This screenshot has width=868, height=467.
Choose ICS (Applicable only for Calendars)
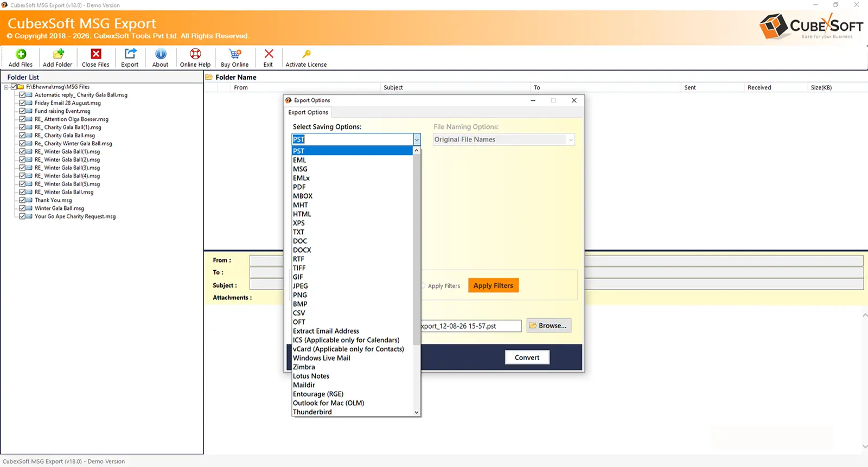(352, 340)
